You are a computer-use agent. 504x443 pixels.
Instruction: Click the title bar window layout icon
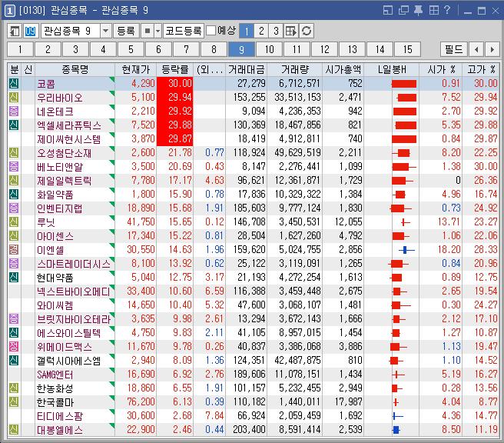388,10
